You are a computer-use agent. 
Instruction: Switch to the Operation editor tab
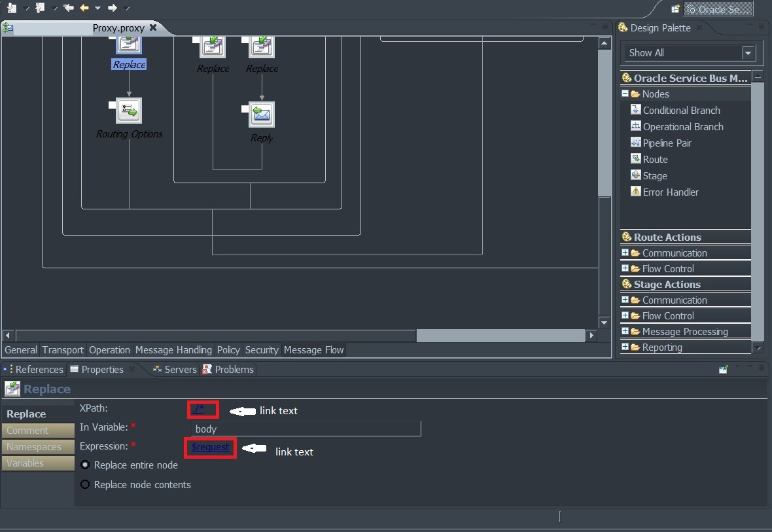click(x=109, y=349)
